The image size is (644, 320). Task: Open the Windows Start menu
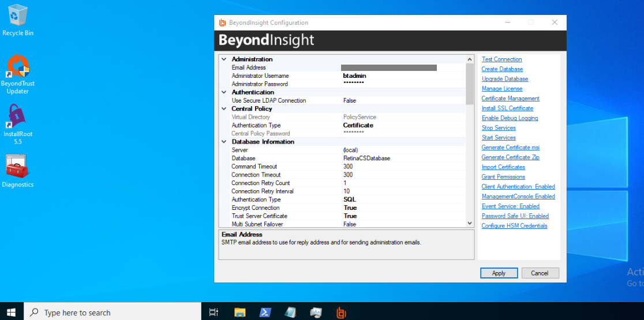(x=12, y=312)
